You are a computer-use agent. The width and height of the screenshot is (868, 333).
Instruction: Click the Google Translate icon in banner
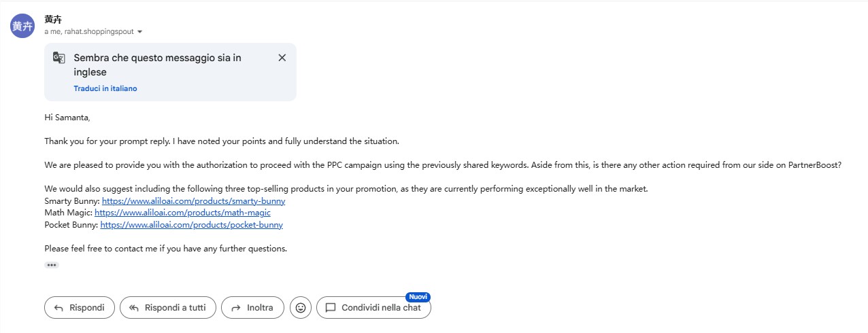(59, 58)
